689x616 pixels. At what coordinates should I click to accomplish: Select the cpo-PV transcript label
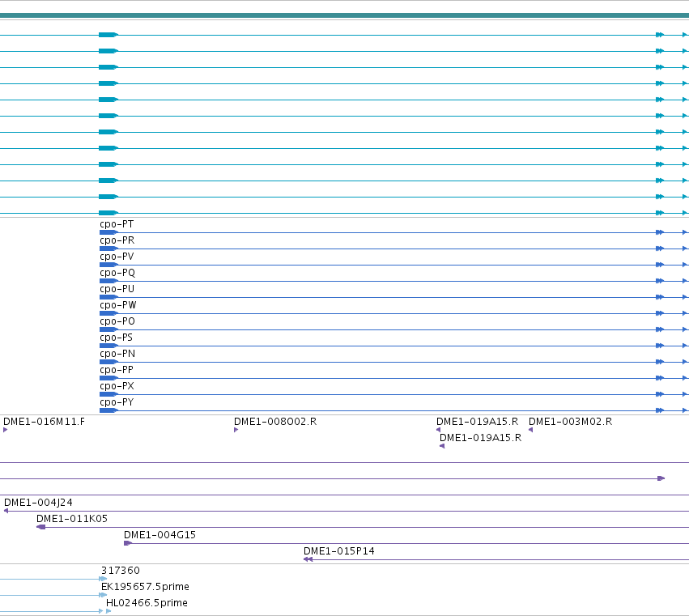coord(117,257)
